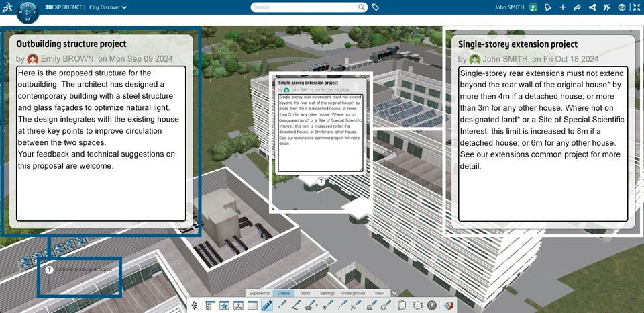The image size is (644, 313).
Task: Select the draw polygon area tool
Action: (310, 305)
